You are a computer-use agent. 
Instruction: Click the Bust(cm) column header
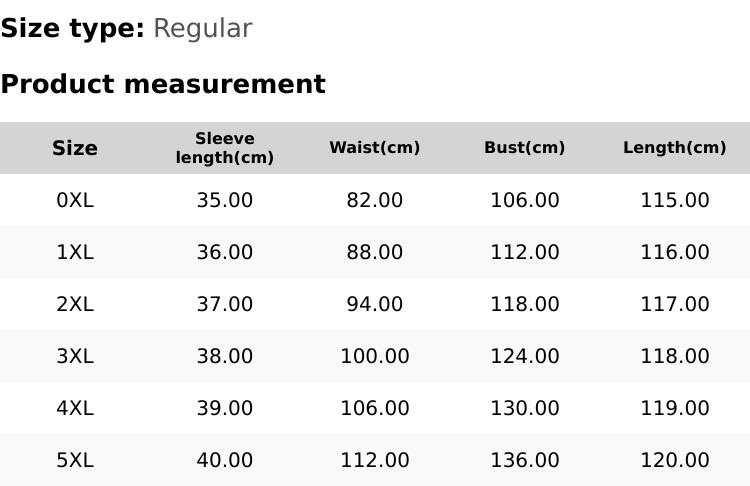point(525,148)
